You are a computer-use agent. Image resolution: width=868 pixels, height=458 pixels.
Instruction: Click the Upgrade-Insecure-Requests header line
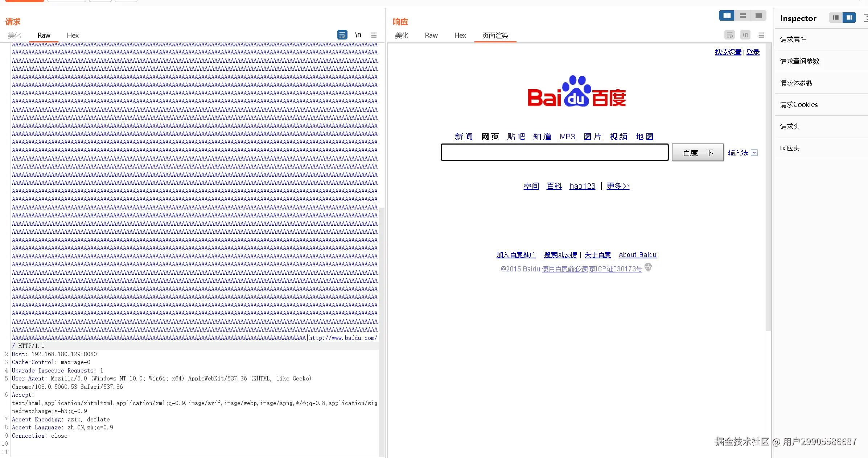tap(58, 370)
